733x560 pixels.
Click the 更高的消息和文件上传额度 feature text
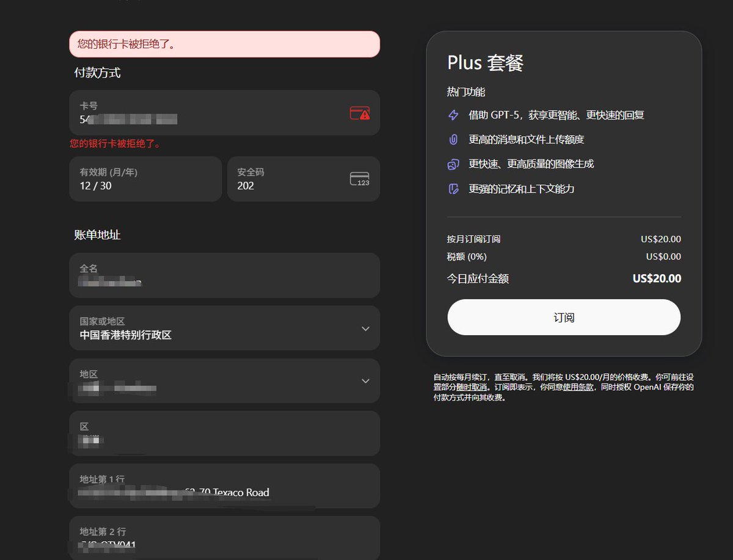[x=527, y=139]
